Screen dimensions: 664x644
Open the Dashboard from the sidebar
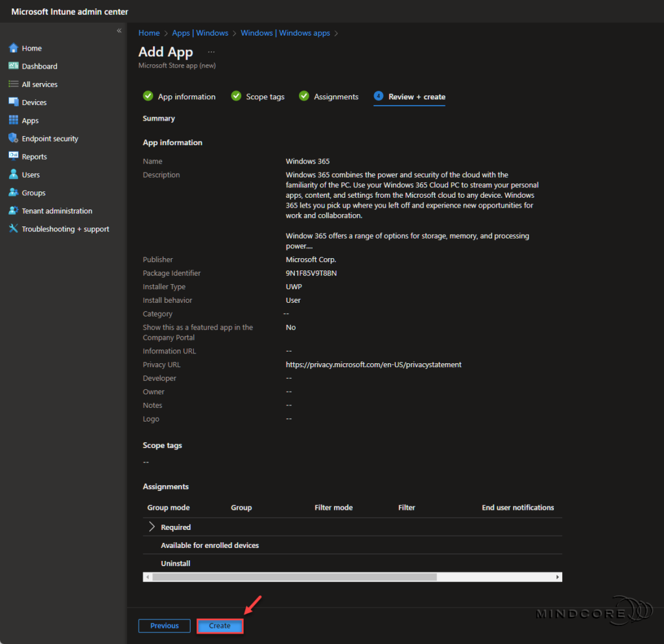[38, 66]
